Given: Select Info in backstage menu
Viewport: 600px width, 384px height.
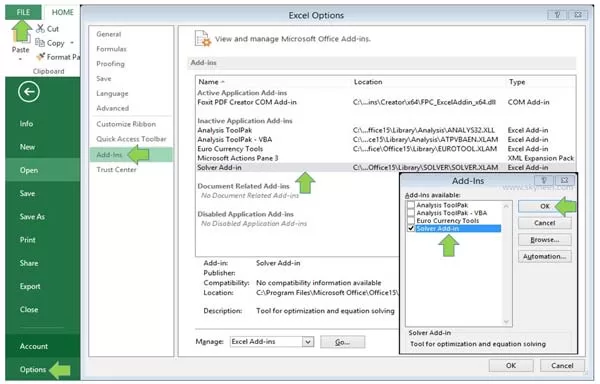Looking at the screenshot, I should (42, 124).
